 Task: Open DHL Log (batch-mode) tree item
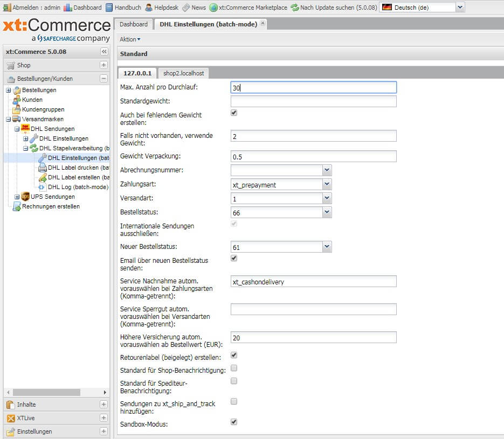pyautogui.click(x=78, y=187)
